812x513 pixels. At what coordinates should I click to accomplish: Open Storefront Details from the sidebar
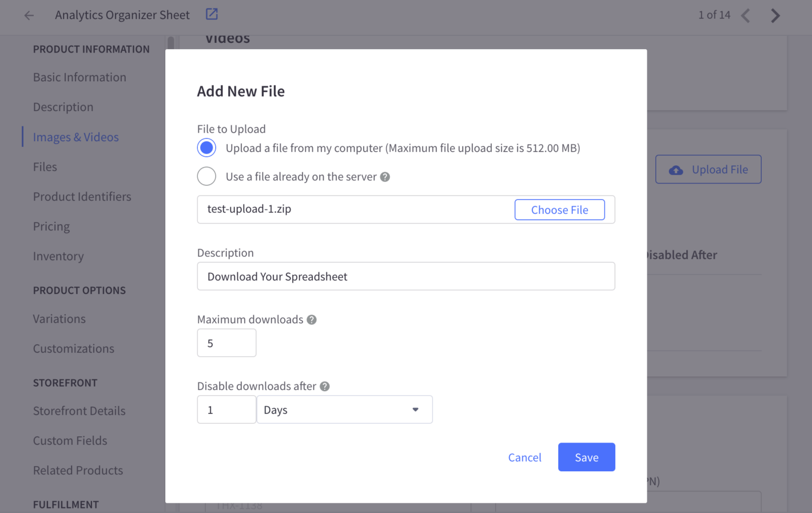pos(79,411)
